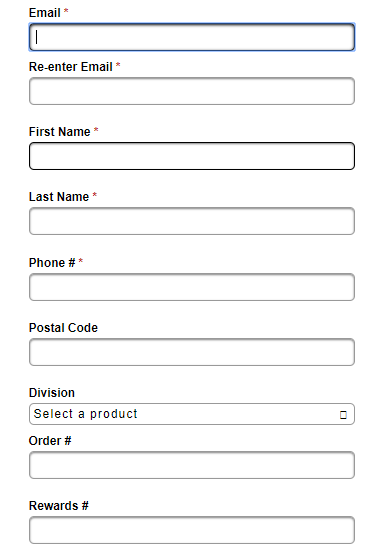Image resolution: width=379 pixels, height=557 pixels.
Task: Click the Order # label
Action: 50,441
